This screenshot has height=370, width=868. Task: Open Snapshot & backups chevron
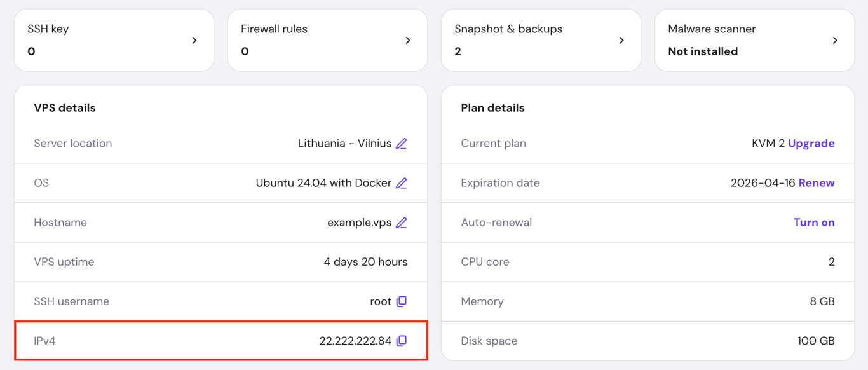click(621, 40)
